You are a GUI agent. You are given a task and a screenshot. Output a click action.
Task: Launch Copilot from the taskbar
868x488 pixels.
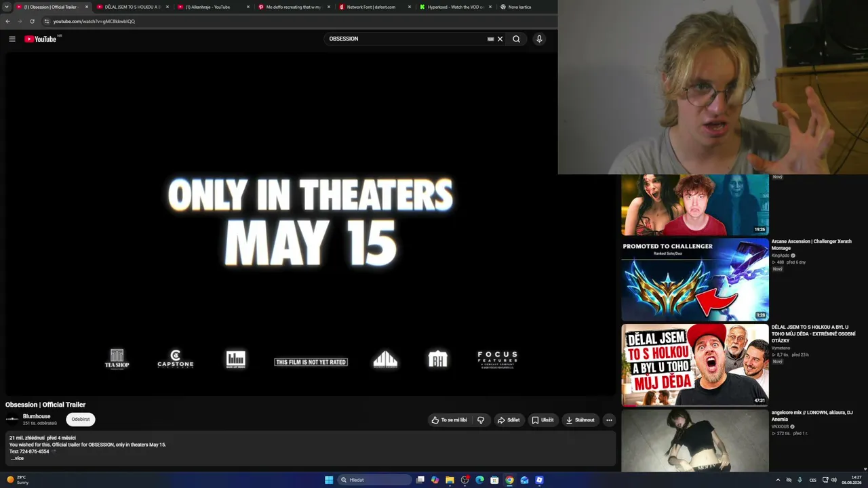tap(435, 480)
